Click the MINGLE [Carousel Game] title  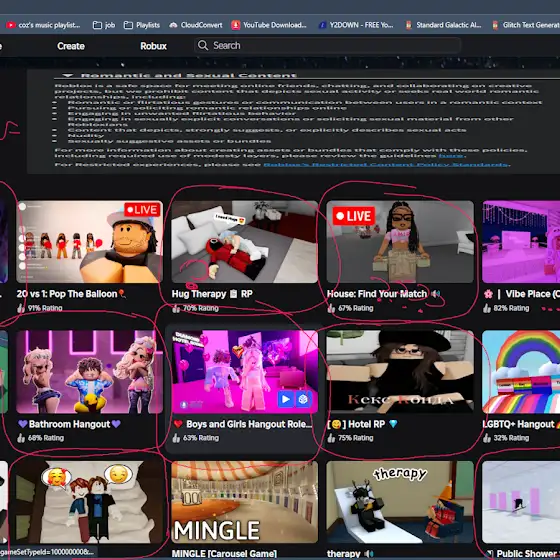pos(224,554)
